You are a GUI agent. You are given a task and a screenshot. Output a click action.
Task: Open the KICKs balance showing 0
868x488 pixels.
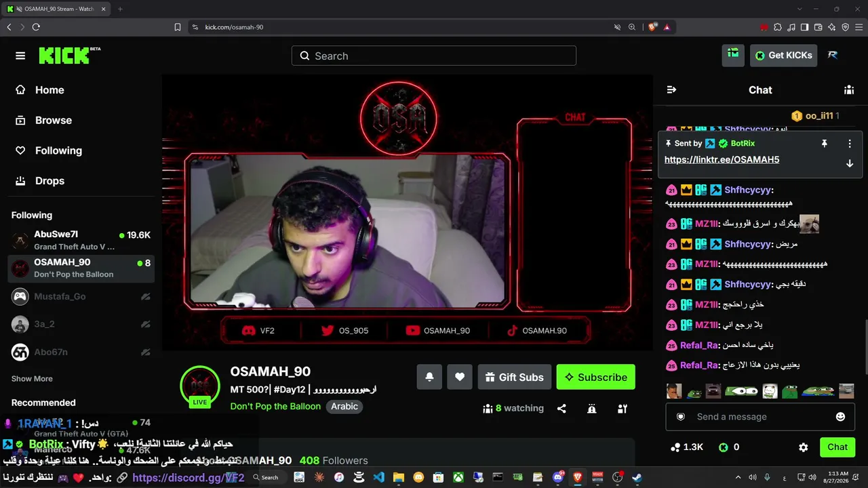[729, 447]
